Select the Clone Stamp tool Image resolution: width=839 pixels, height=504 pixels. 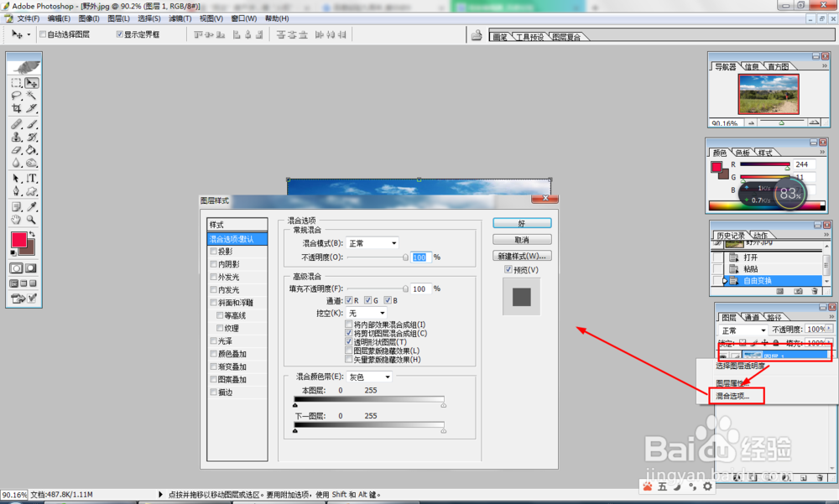coord(17,137)
